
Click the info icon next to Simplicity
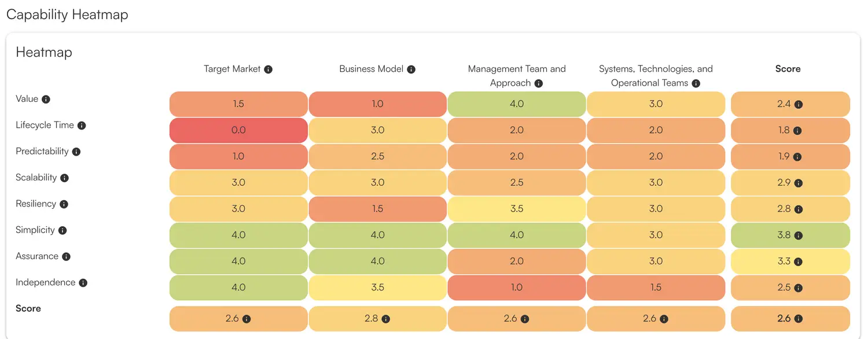click(62, 230)
